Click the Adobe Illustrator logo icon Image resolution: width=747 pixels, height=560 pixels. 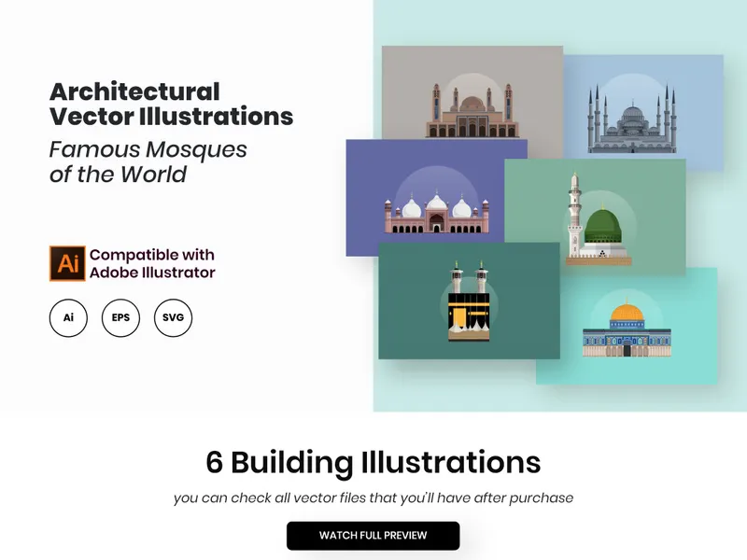point(66,263)
